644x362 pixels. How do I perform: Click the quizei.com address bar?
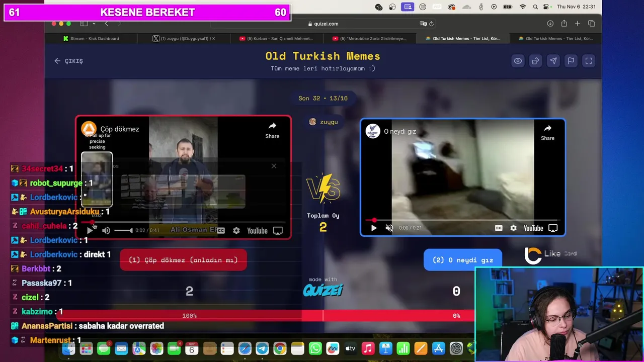pos(323,24)
